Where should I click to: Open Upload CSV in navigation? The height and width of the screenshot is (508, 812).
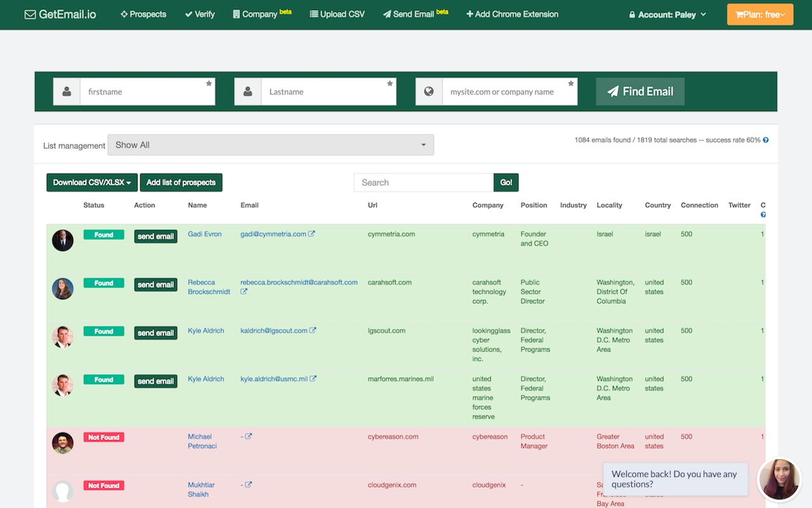[337, 14]
